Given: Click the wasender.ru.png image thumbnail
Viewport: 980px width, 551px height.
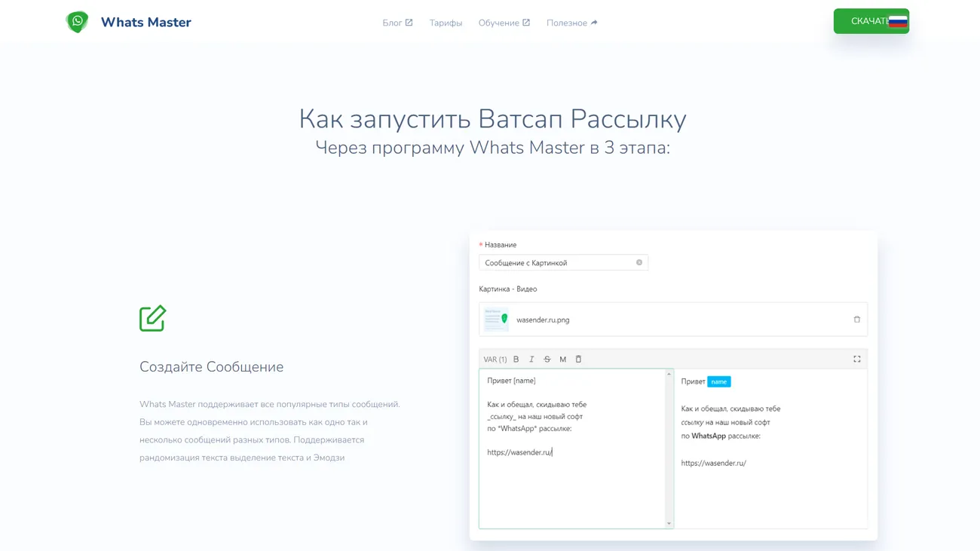Looking at the screenshot, I should (x=496, y=320).
